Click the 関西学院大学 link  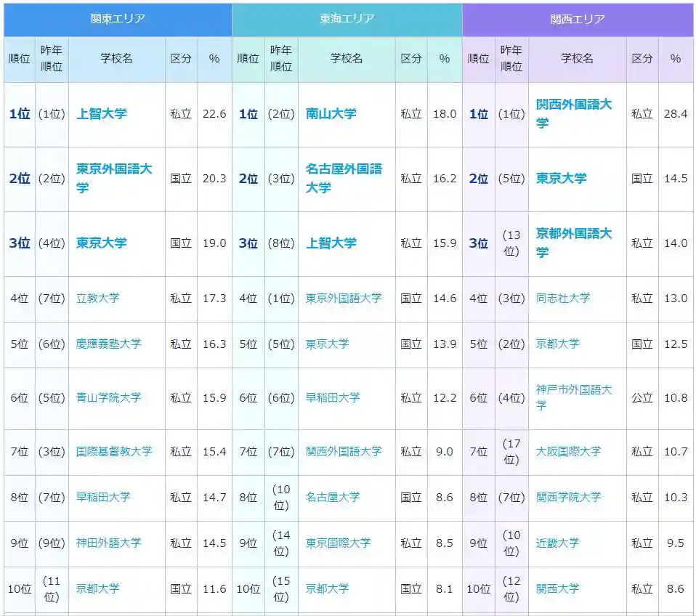(x=568, y=497)
